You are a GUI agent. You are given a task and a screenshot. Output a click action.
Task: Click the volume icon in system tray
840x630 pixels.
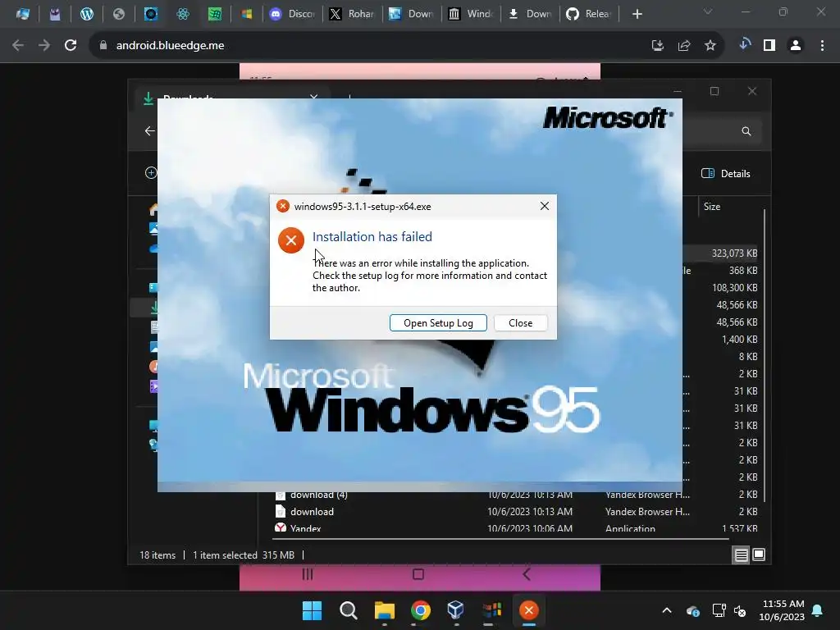740,610
